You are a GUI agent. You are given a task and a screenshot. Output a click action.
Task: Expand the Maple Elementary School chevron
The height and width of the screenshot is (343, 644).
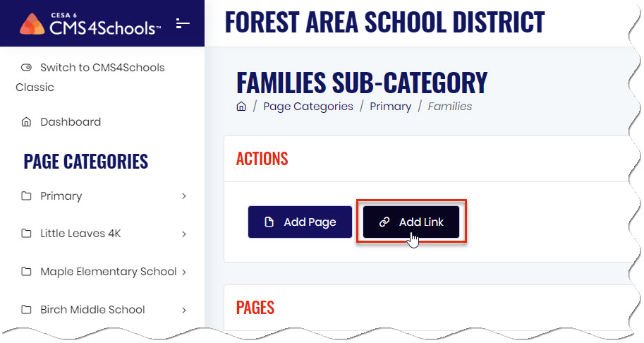(x=184, y=272)
